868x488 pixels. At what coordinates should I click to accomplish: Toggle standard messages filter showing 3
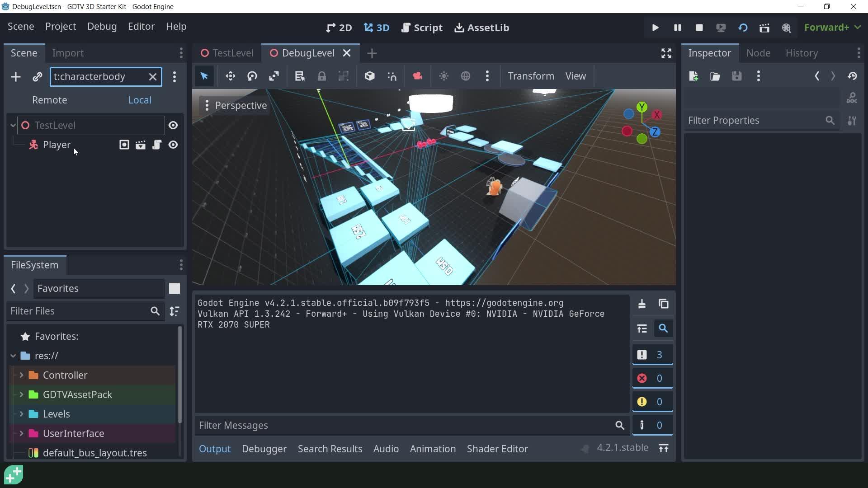click(x=653, y=355)
